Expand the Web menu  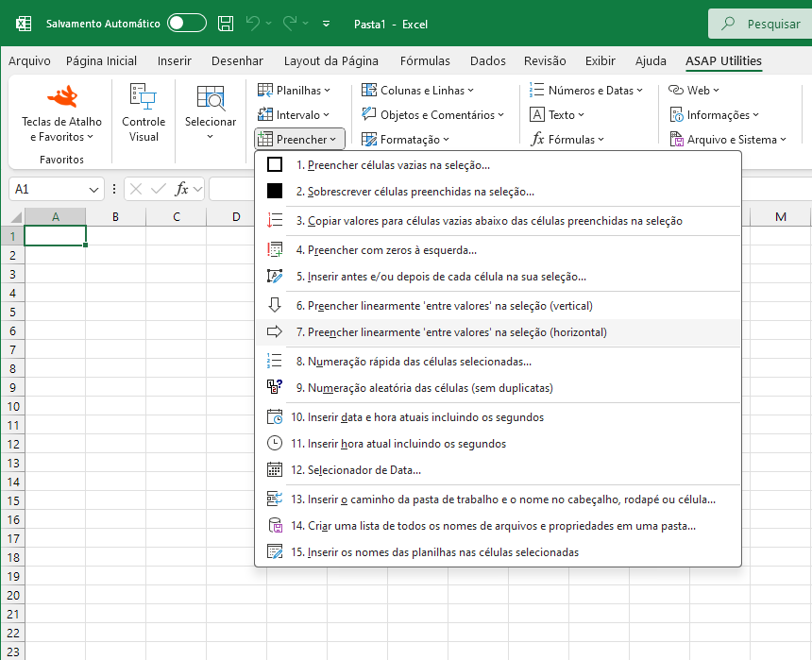point(693,90)
